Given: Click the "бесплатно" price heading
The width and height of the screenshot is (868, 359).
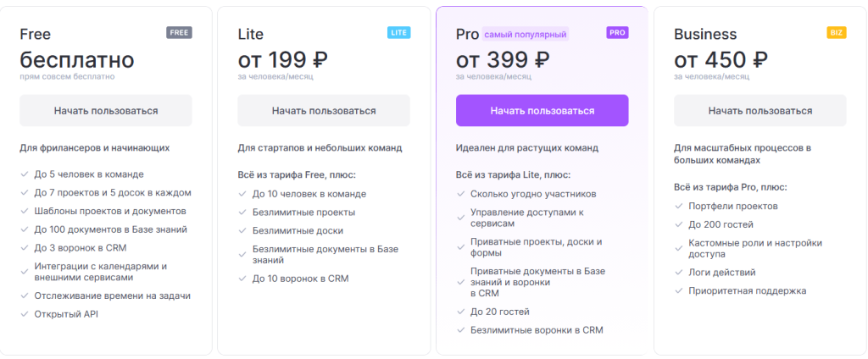Looking at the screenshot, I should (x=77, y=59).
